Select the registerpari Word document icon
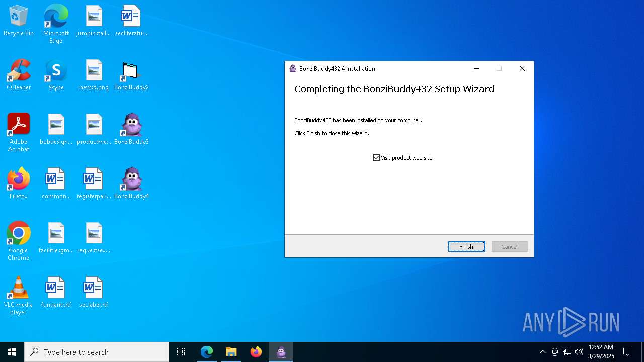The image size is (644, 362). 94,184
